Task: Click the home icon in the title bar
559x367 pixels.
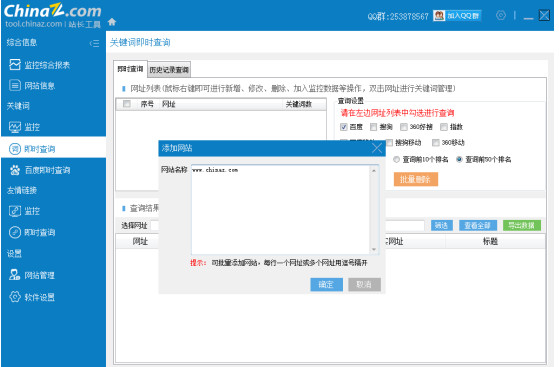Action: [x=112, y=22]
